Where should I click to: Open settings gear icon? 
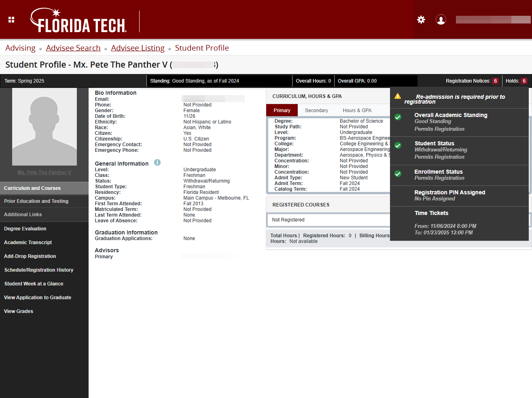point(421,19)
